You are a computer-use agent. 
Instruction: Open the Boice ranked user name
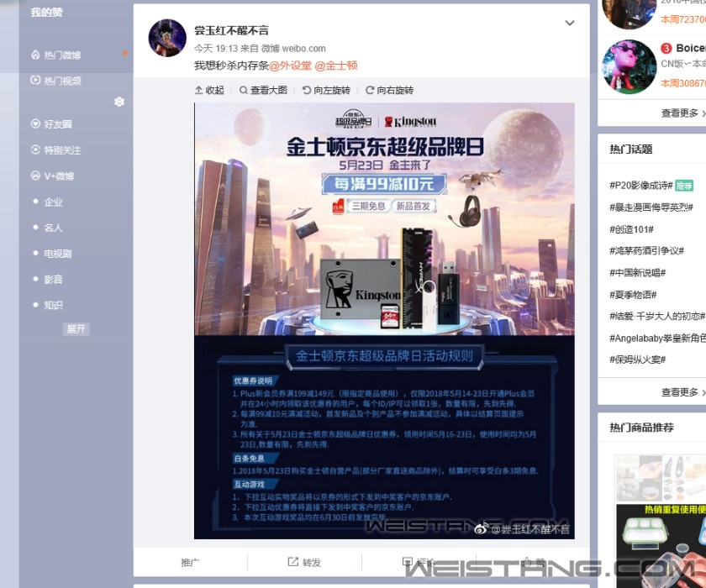click(690, 48)
